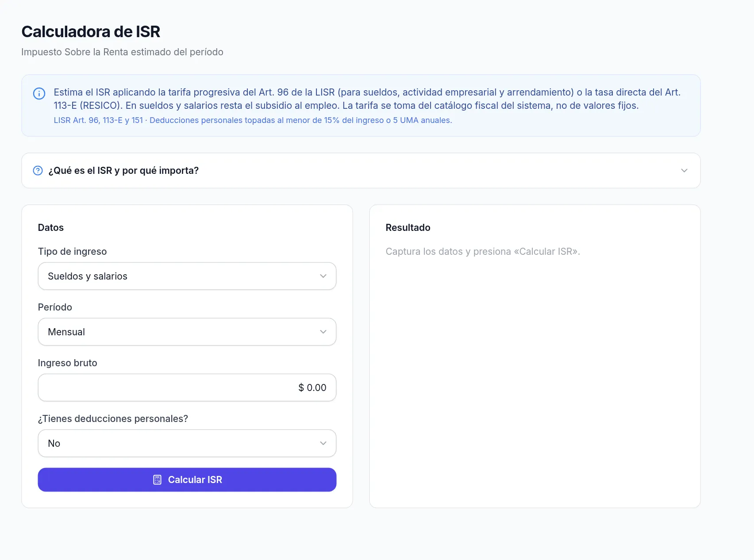Click the "¿Qué es el ISR y por qué importa?" title

[123, 170]
